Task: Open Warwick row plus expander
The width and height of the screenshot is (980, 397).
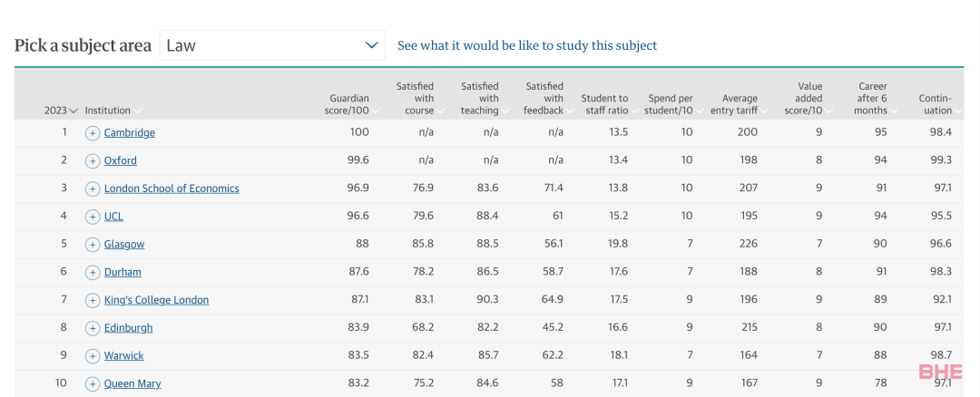Action: (93, 356)
